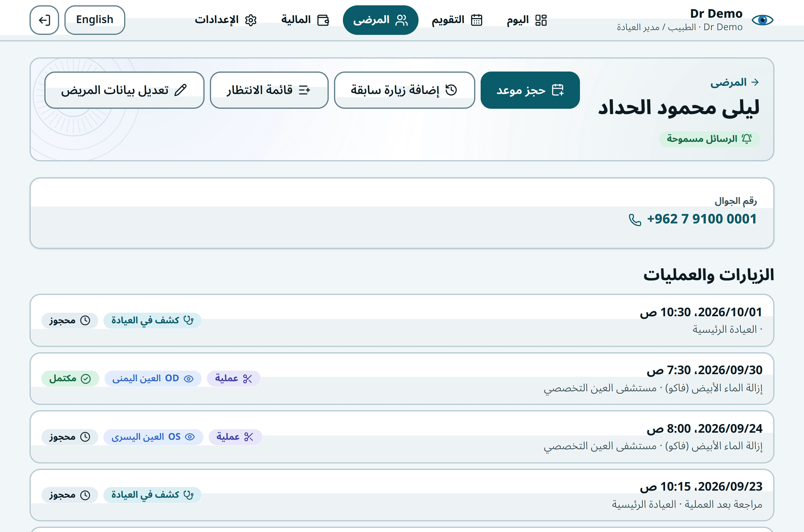Click مراجعة بعد العملية visit description

723,505
